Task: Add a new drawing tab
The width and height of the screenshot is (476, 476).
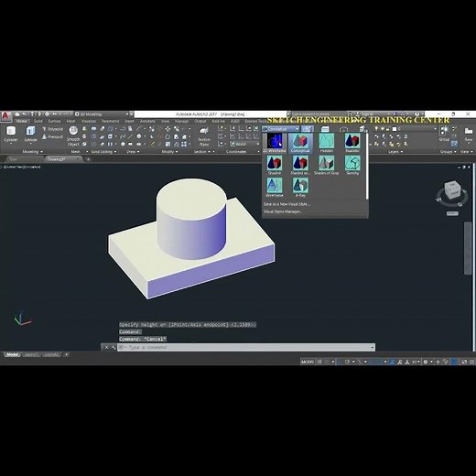Action: pyautogui.click(x=88, y=159)
